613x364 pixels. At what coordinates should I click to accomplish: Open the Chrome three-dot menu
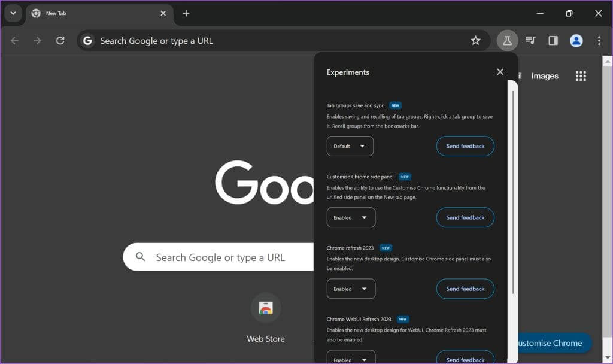click(599, 40)
